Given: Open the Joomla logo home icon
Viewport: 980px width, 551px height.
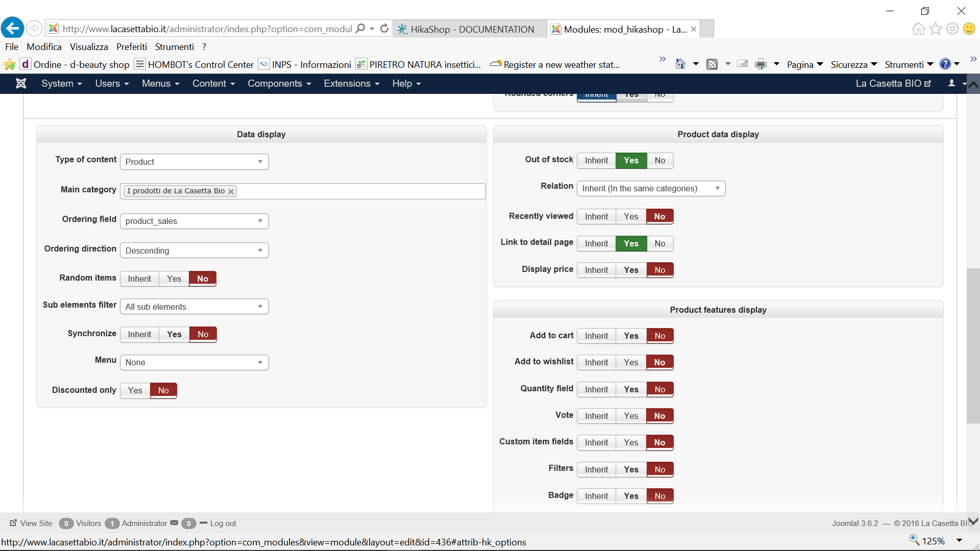Looking at the screenshot, I should 21,83.
